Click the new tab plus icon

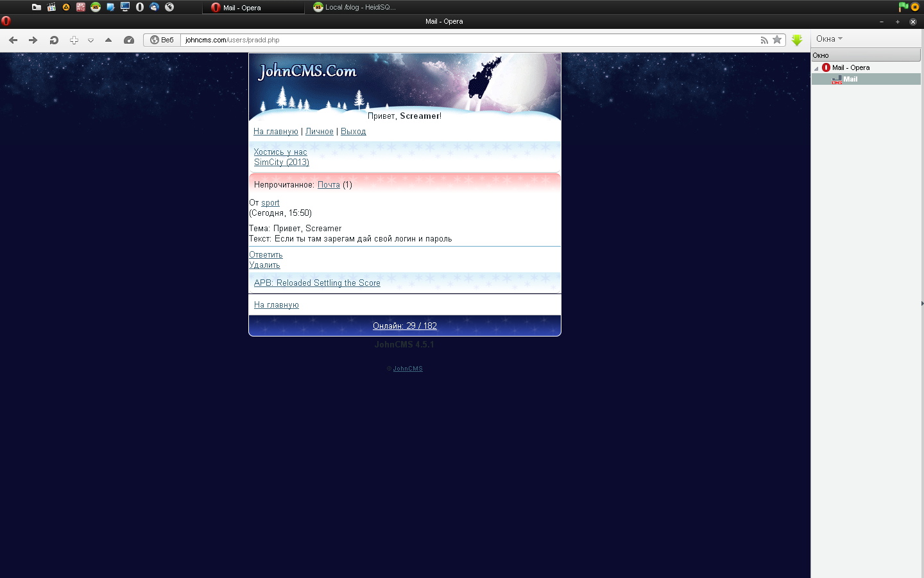[74, 40]
